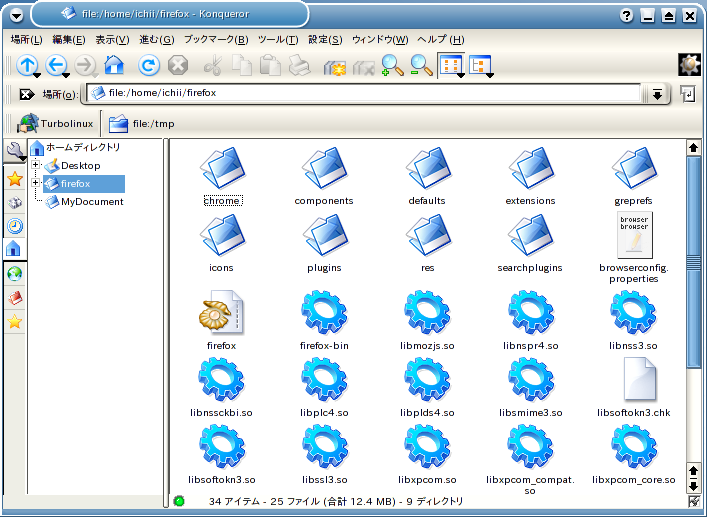This screenshot has width=707, height=517.
Task: Open the ウィンドウ(W) menu
Action: click(380, 40)
